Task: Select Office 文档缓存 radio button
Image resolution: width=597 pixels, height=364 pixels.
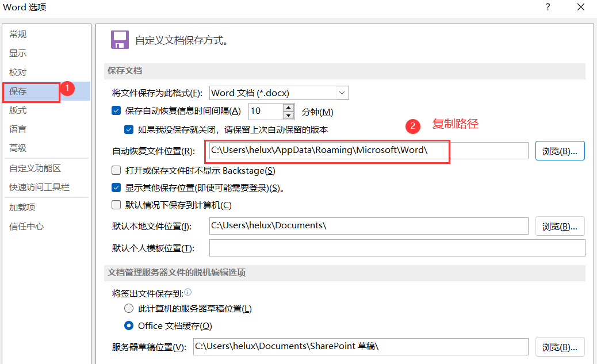Action: 129,325
